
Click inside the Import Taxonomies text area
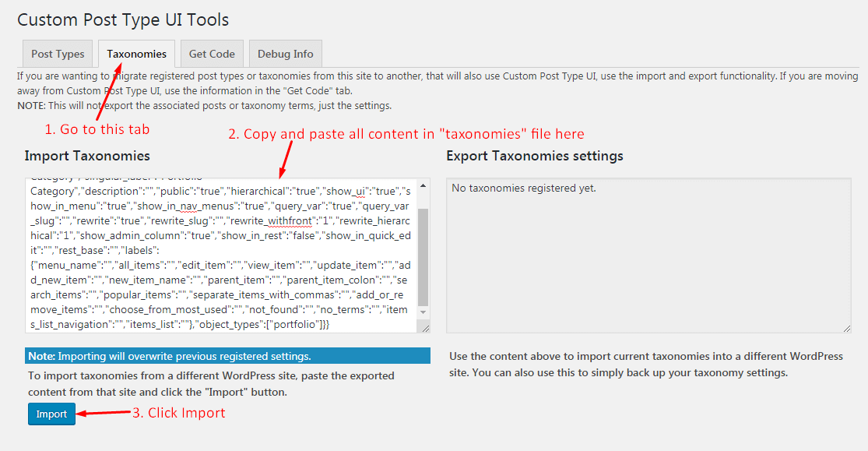218,257
